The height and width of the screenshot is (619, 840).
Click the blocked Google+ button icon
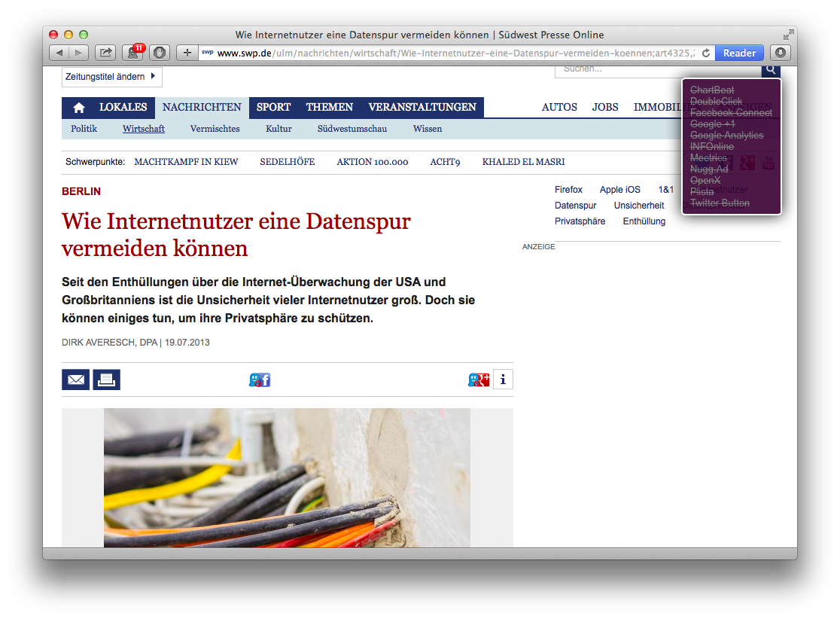pyautogui.click(x=479, y=380)
